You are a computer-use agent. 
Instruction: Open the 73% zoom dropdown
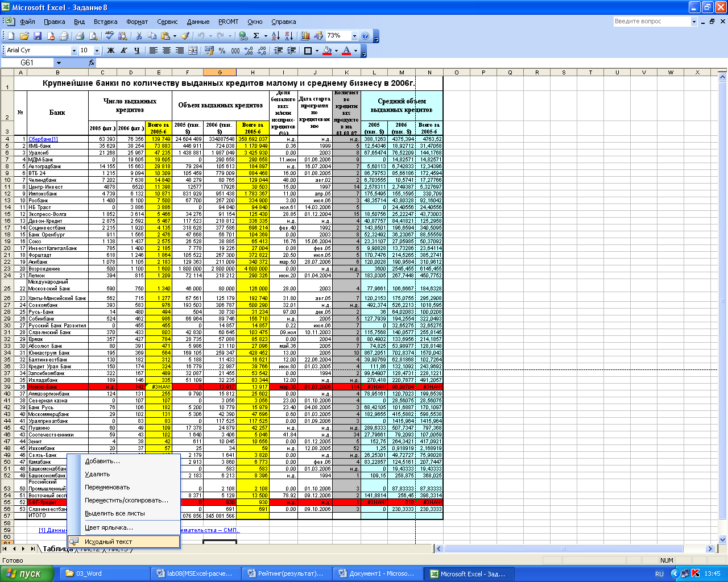[x=354, y=36]
